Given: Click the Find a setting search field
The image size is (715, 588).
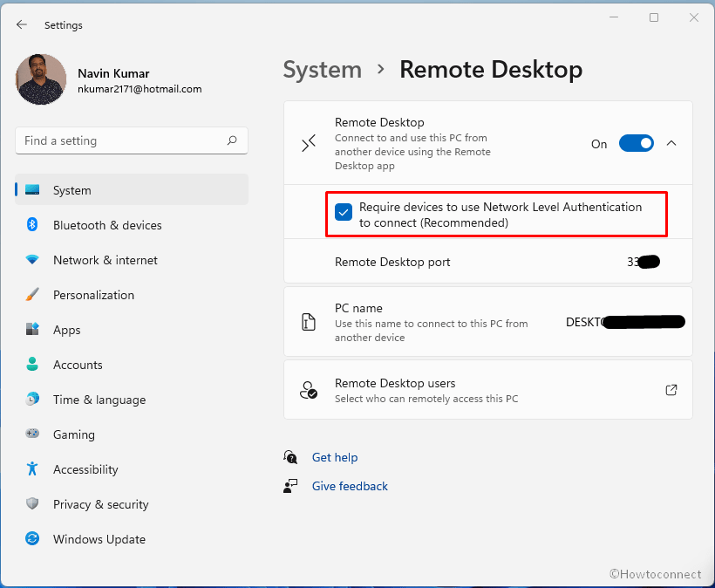Looking at the screenshot, I should pyautogui.click(x=132, y=140).
